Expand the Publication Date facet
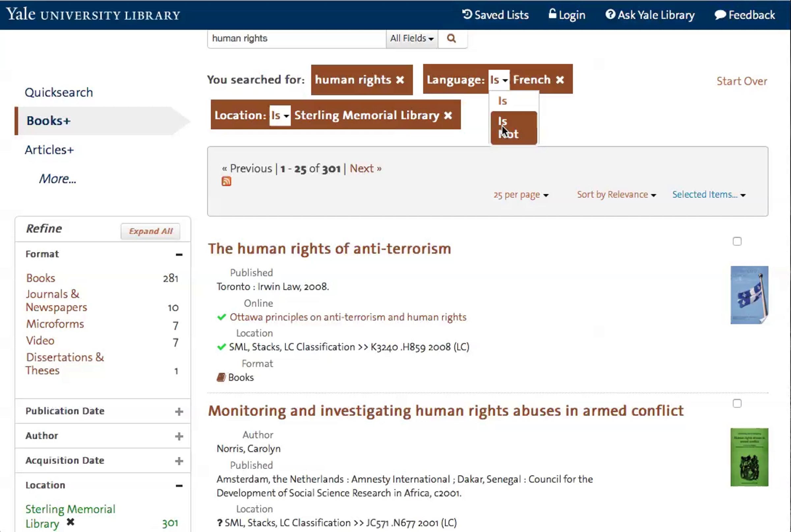The width and height of the screenshot is (791, 532). pos(179,411)
